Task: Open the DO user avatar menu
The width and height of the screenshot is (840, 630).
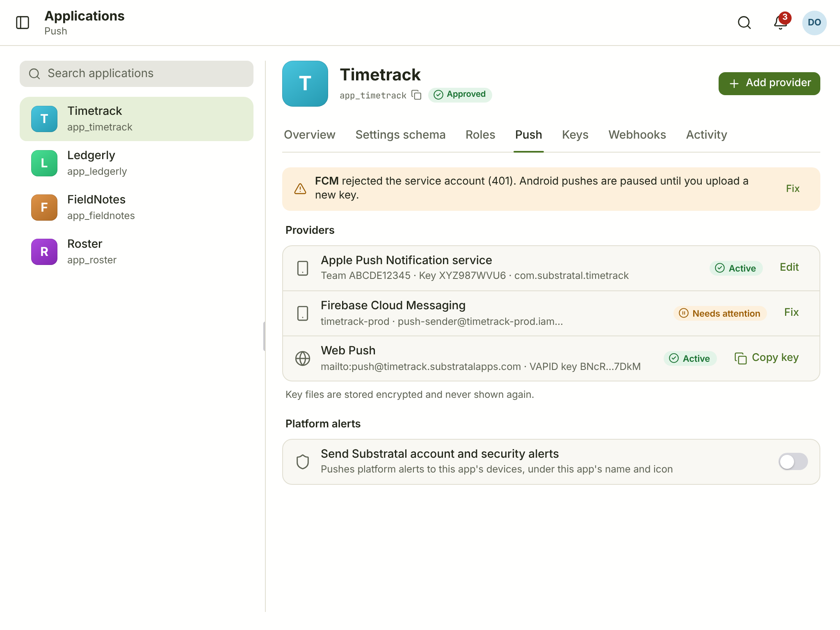Action: coord(814,23)
